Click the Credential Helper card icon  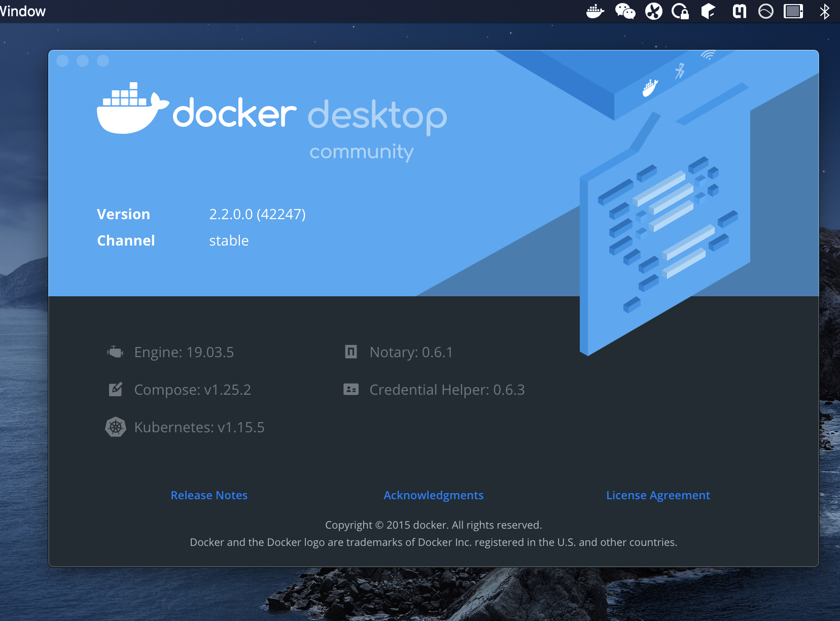[351, 389]
